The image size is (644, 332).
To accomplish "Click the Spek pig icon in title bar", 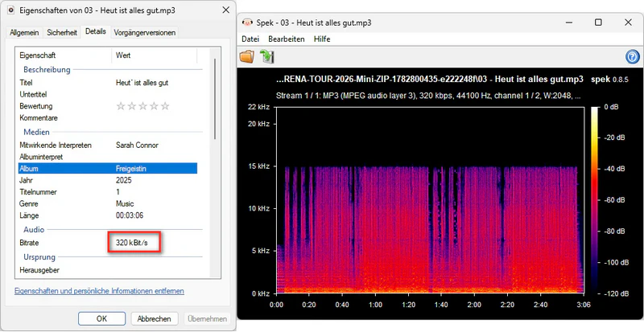I will coord(247,23).
